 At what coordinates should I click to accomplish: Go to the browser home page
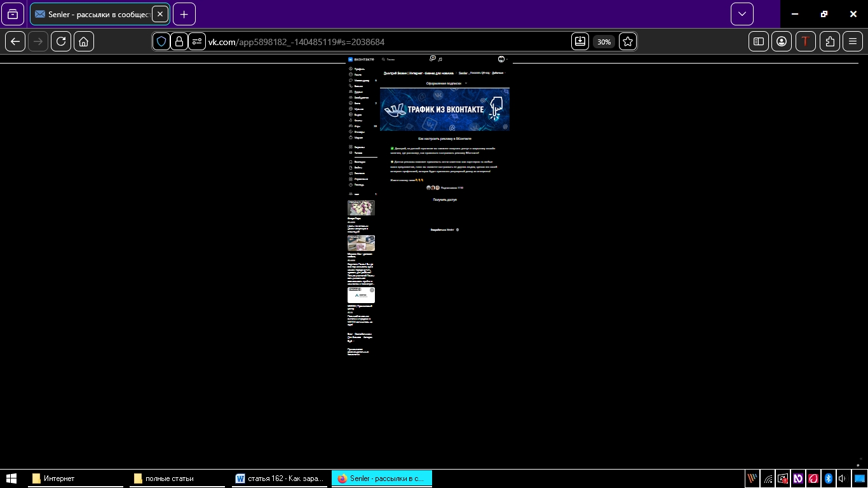(x=84, y=41)
